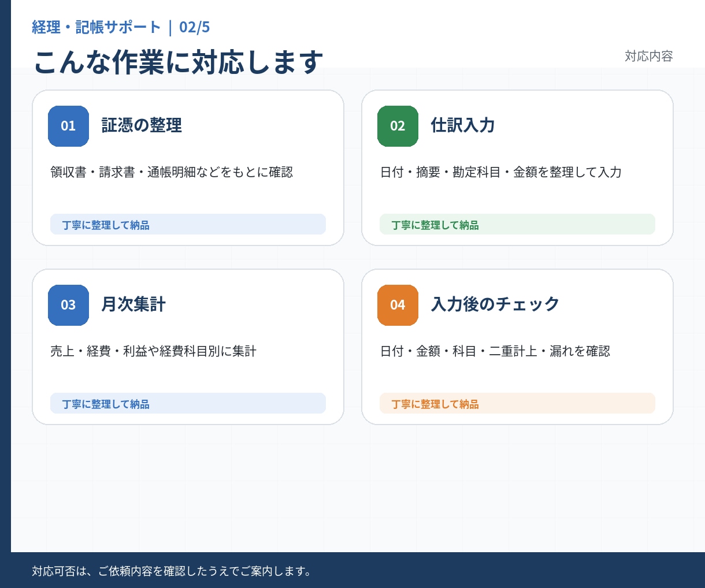
Task: Click the green 丁寧に整理して納品 tag under 仕訳入力
Action: click(517, 225)
